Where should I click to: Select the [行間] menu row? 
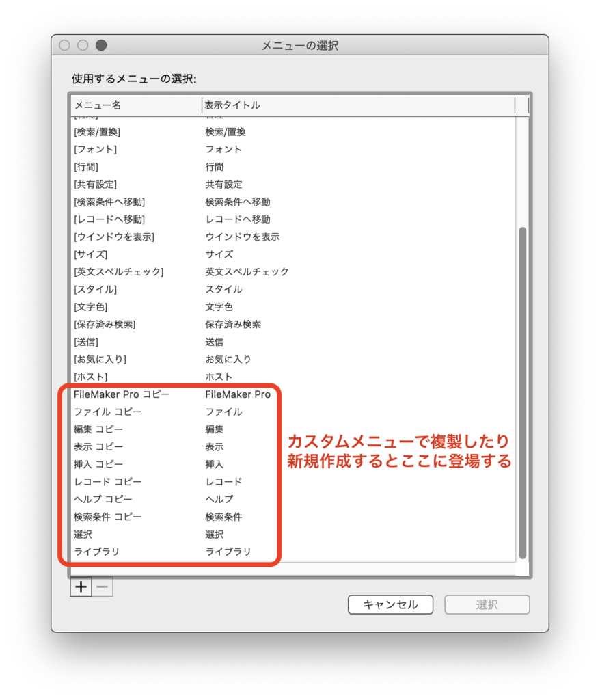point(293,167)
